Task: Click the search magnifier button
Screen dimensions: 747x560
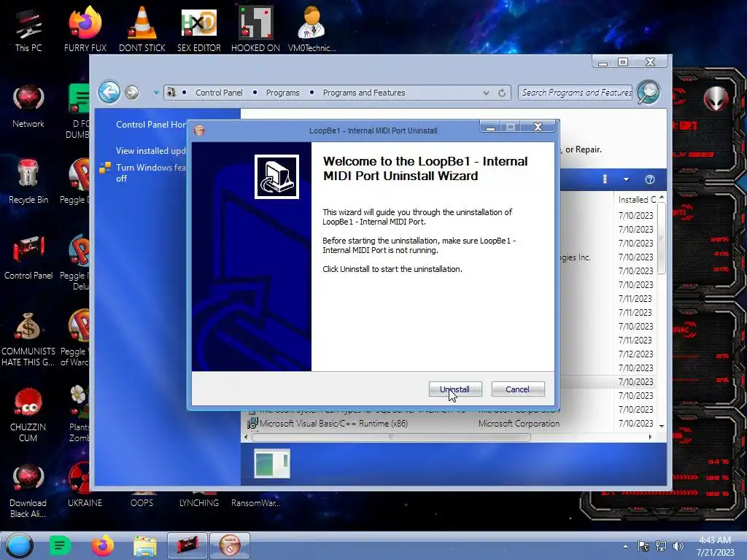Action: click(649, 92)
